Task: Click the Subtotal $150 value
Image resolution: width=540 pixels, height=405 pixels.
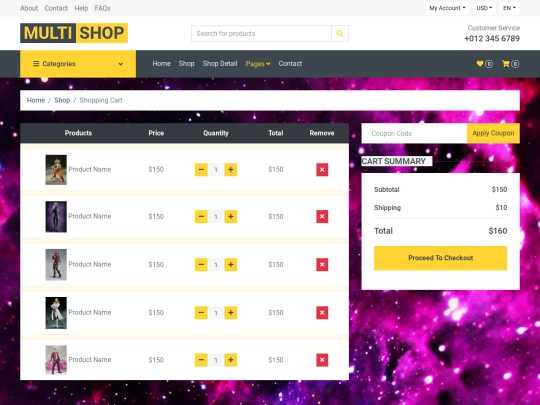Action: tap(499, 189)
